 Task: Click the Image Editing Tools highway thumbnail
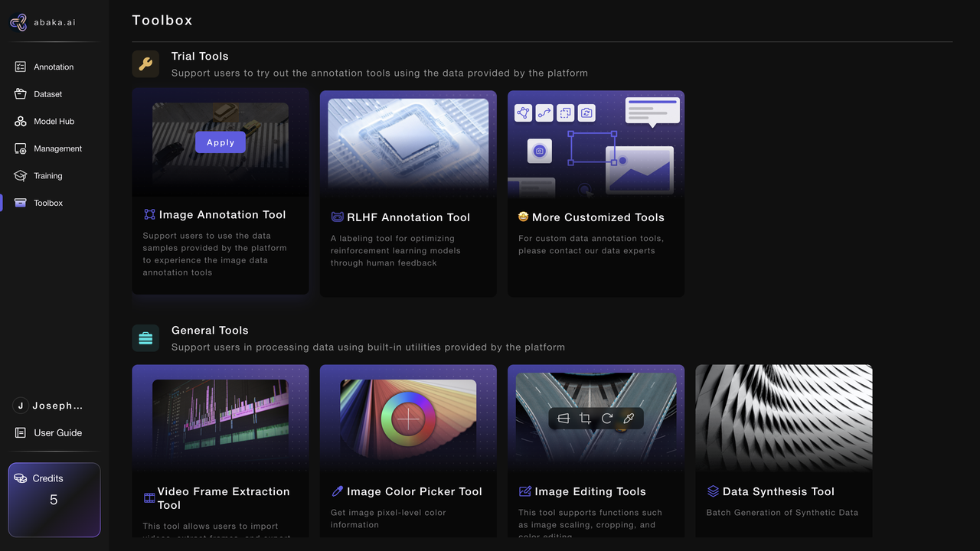coord(596,418)
